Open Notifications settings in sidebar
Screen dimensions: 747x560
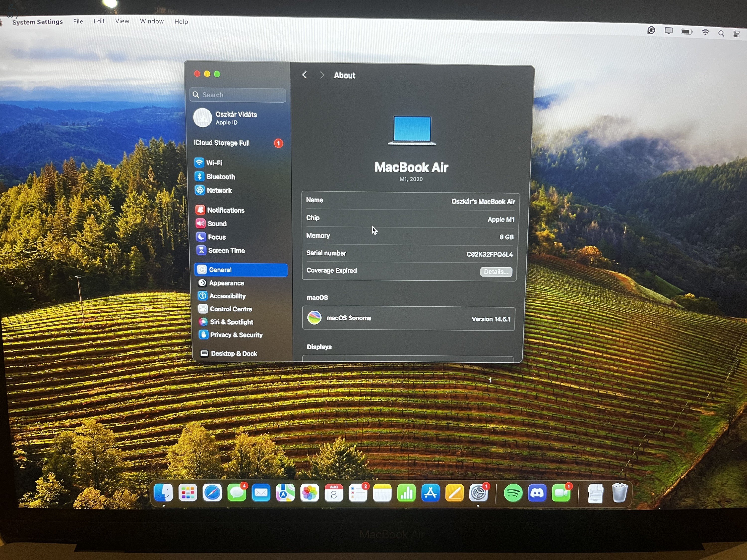click(220, 210)
